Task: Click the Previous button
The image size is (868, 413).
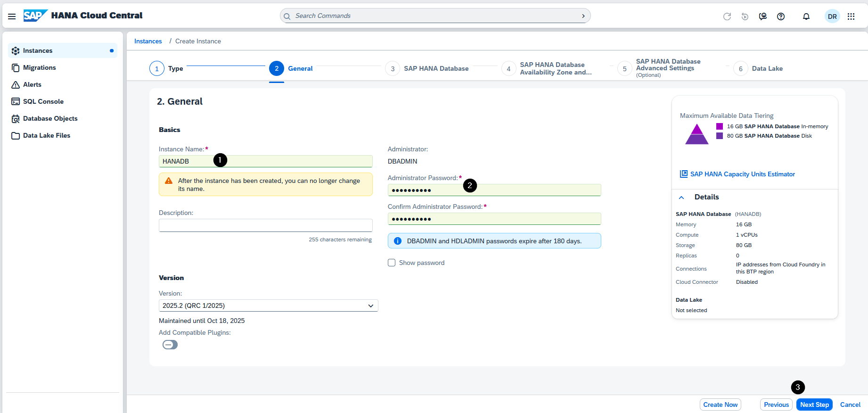Action: [776, 405]
